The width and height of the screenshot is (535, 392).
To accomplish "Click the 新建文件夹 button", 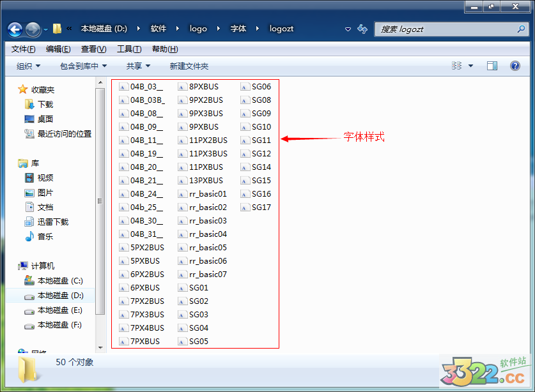I will coord(189,66).
